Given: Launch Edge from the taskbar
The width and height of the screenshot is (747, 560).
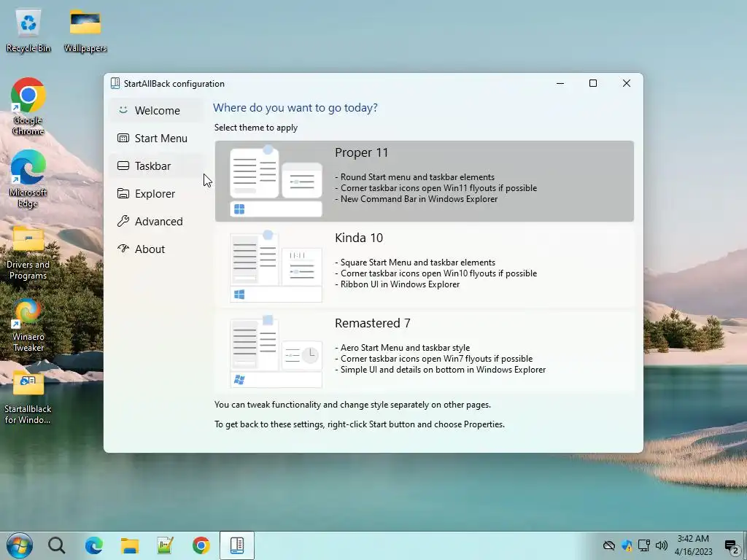Looking at the screenshot, I should (94, 545).
